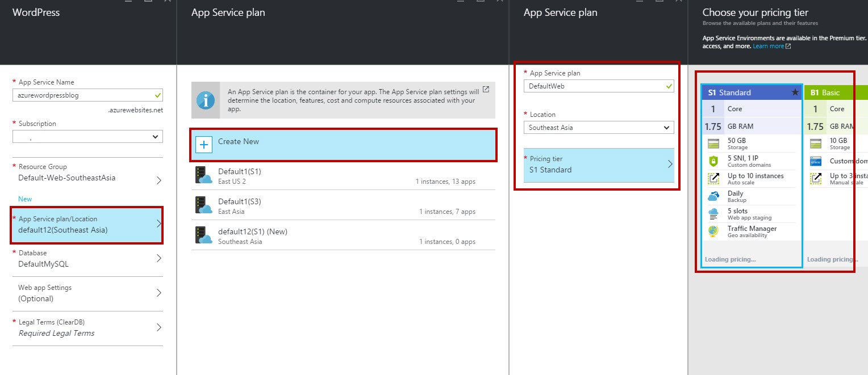Click the green lock Custom domains icon

(x=713, y=161)
